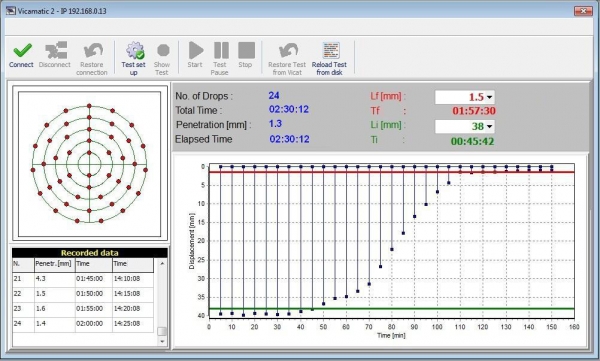Select the Restore connection icon
The height and width of the screenshot is (361, 600).
93,50
